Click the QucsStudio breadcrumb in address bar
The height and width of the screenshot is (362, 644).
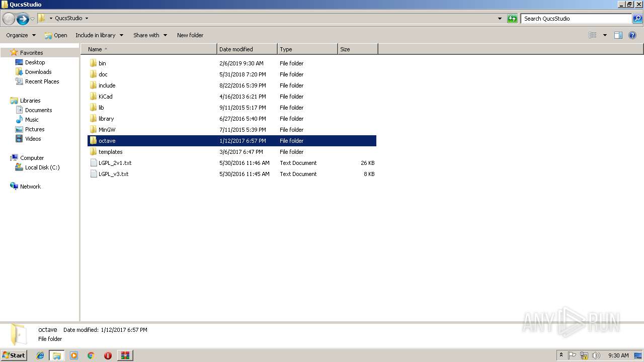pyautogui.click(x=68, y=19)
